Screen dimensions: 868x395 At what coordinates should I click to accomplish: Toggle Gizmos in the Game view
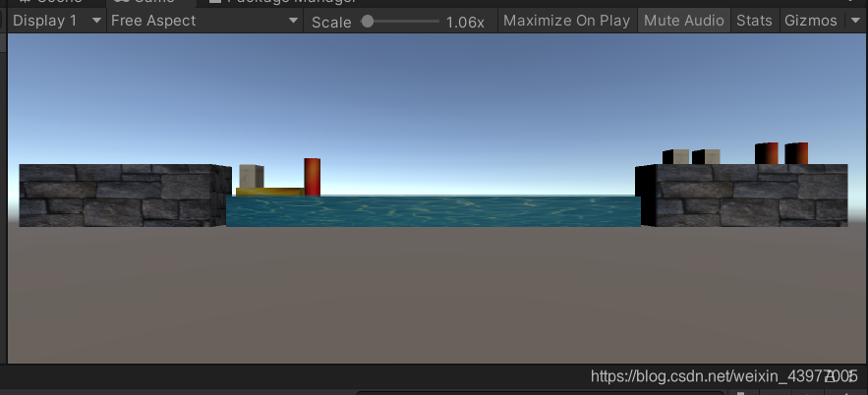pyautogui.click(x=811, y=21)
